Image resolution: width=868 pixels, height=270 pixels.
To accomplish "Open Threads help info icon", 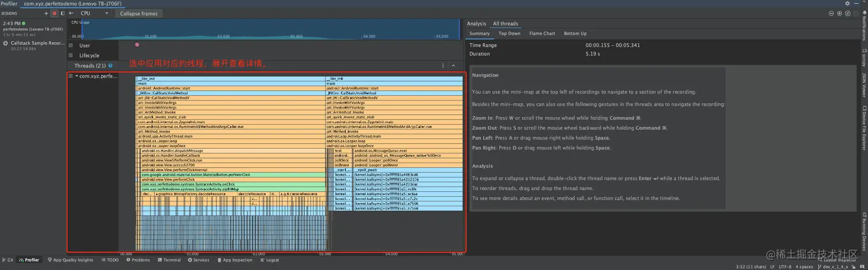I will 110,66.
